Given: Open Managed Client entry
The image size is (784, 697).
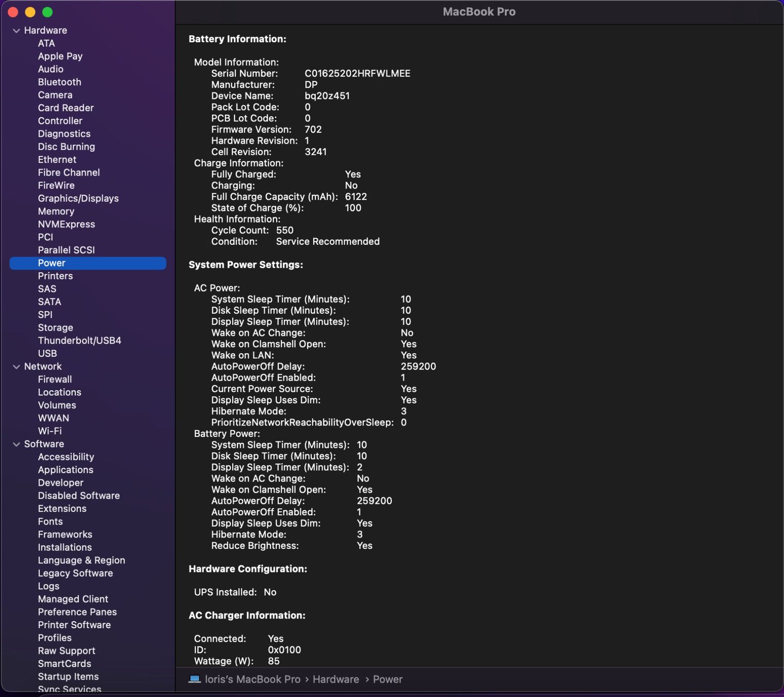Looking at the screenshot, I should click(x=73, y=599).
